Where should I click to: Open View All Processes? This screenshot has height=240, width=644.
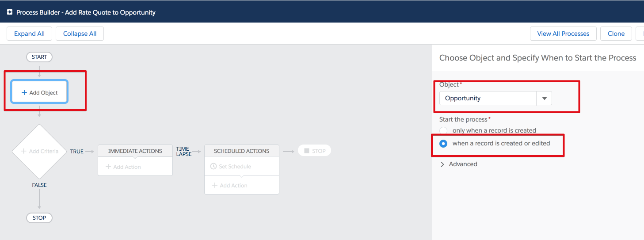[563, 34]
